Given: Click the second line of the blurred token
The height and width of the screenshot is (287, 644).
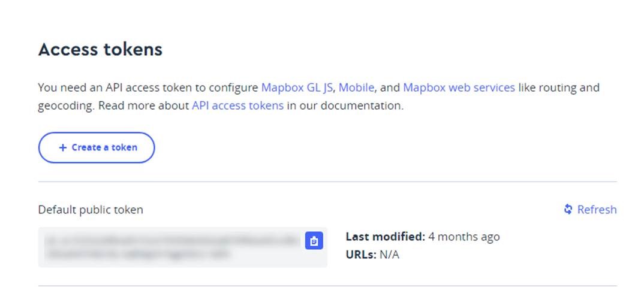Looking at the screenshot, I should [x=137, y=254].
